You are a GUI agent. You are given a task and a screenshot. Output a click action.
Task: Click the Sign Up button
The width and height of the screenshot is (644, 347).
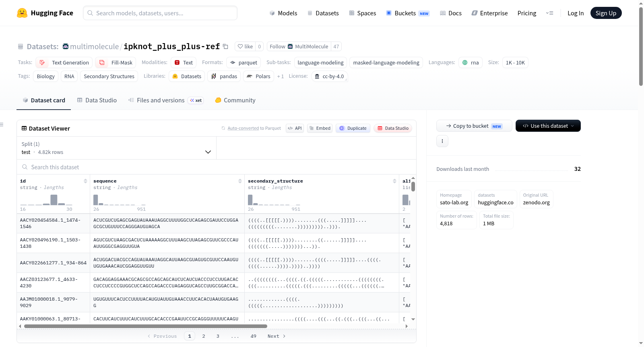[606, 13]
